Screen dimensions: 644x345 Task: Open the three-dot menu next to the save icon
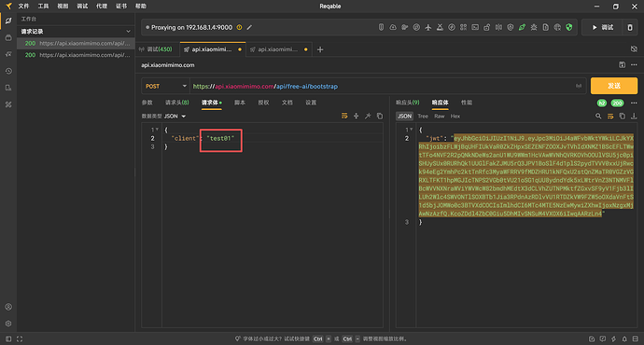tap(634, 65)
